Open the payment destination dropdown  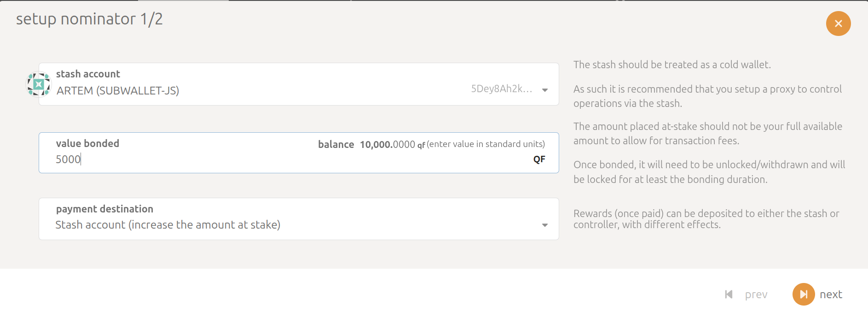pos(544,225)
